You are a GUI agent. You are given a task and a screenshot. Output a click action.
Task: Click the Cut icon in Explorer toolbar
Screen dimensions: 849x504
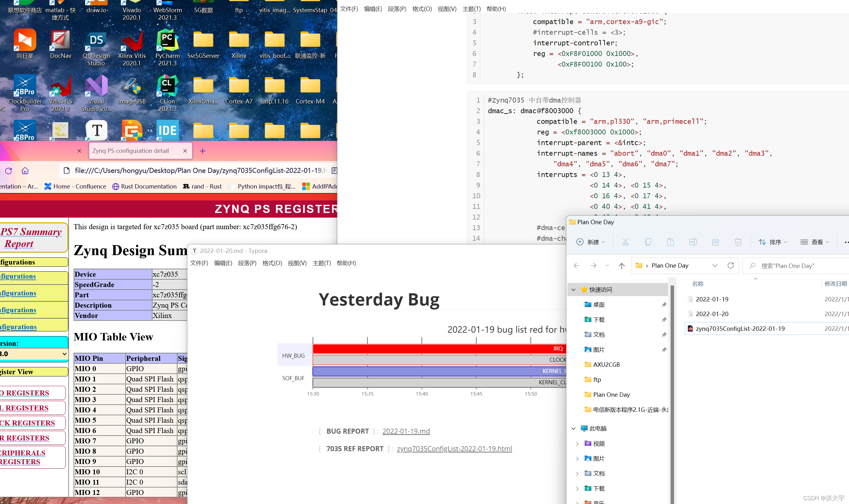625,242
